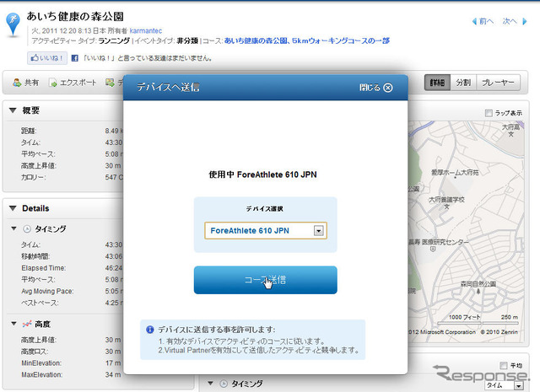Click the エクスポート export toolbar item
Image resolution: width=540 pixels, height=392 pixels.
(73, 83)
